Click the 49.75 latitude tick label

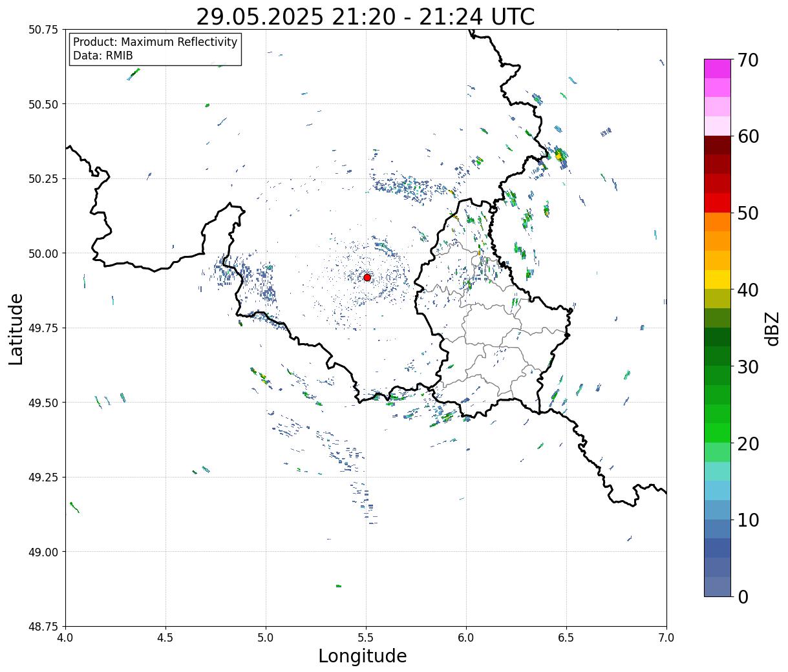coord(43,328)
